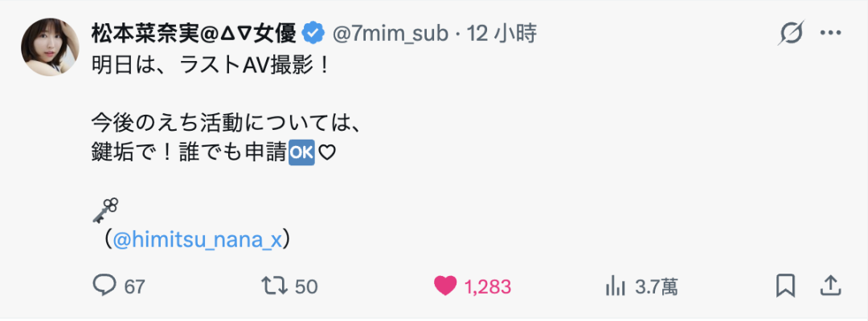Click the repost count 50

point(306,286)
